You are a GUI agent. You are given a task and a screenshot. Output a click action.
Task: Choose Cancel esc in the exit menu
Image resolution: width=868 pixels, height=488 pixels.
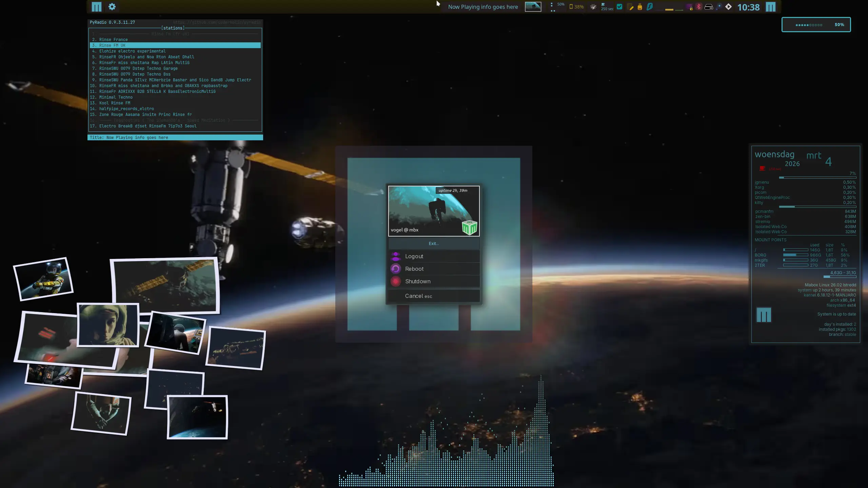(418, 296)
